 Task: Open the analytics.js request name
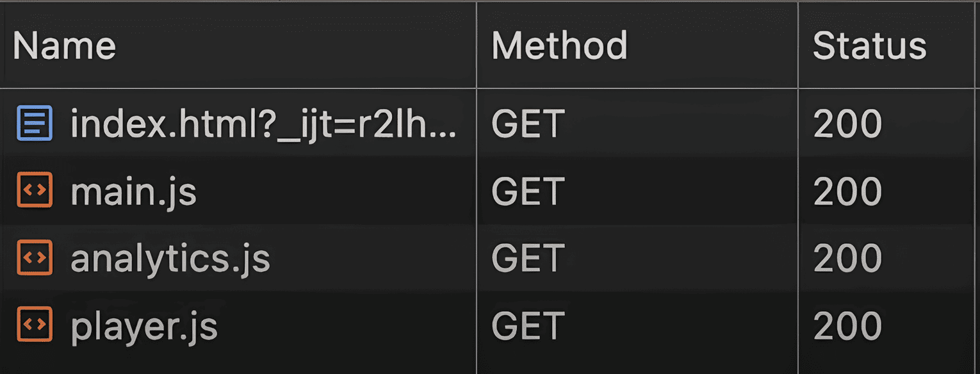tap(170, 258)
